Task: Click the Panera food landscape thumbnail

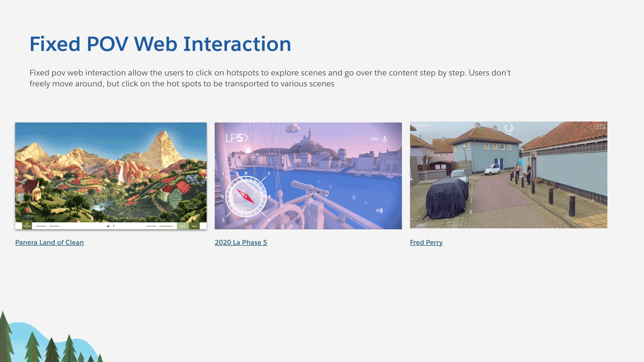Action: click(111, 176)
